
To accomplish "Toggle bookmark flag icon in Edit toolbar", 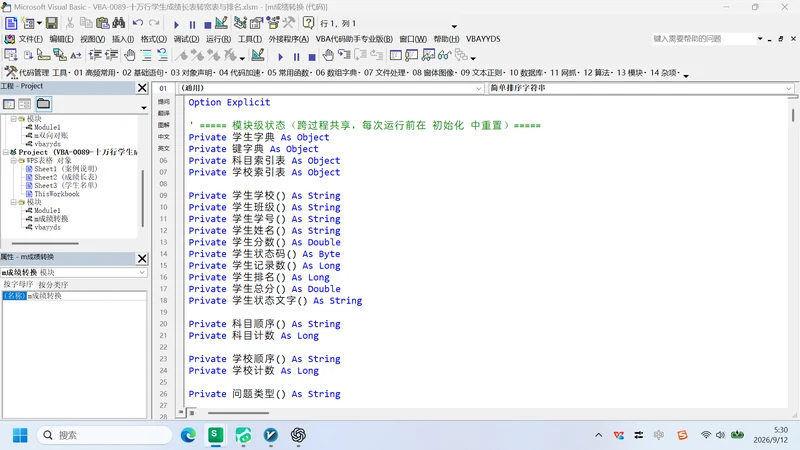I will (181, 55).
